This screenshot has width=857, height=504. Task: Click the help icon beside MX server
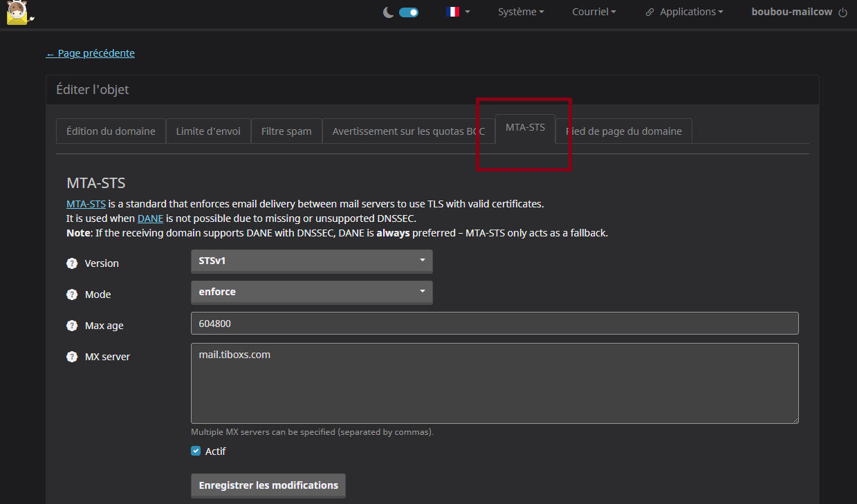point(72,357)
